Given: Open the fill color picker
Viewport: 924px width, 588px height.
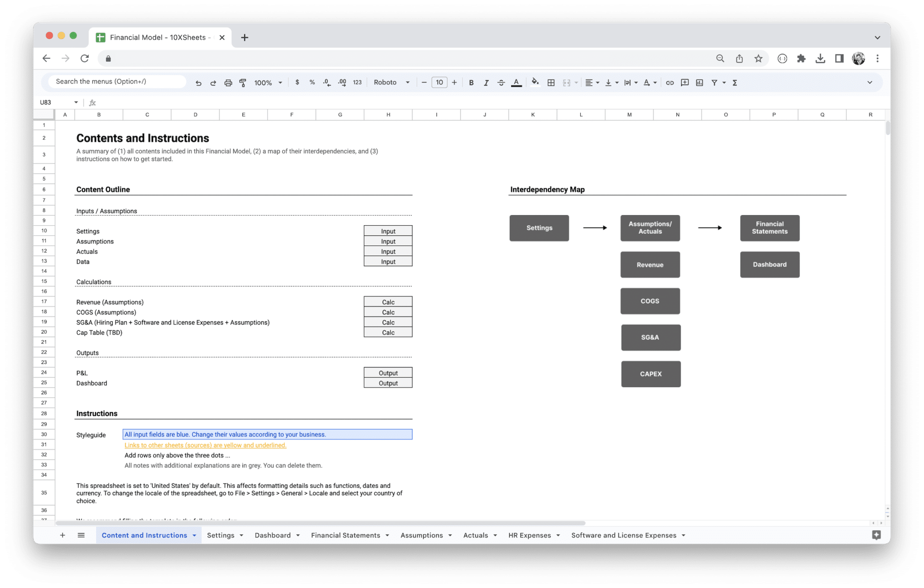Looking at the screenshot, I should [535, 82].
